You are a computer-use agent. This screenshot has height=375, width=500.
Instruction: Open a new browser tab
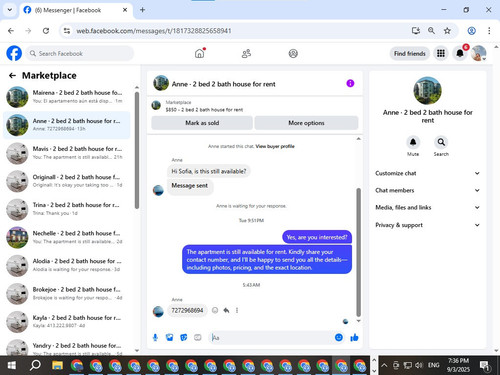pos(142,10)
